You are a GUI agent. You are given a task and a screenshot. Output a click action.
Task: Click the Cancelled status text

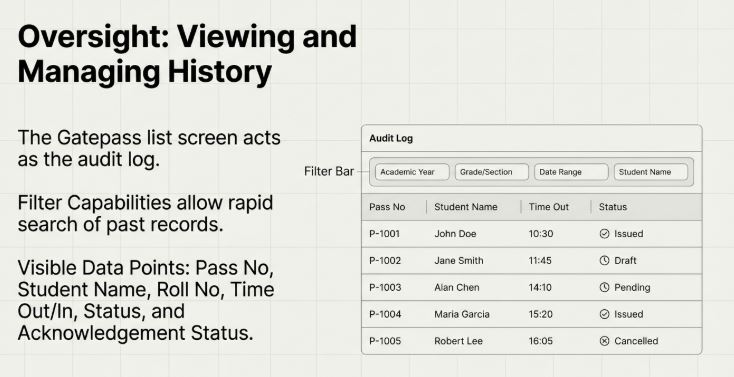pos(636,341)
